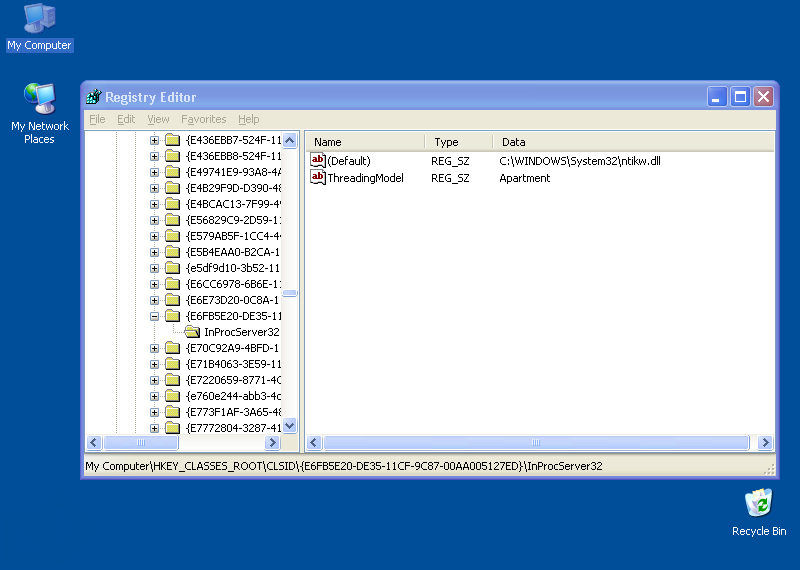Click tree pane scroll right arrow
This screenshot has width=800, height=570.
pyautogui.click(x=272, y=442)
